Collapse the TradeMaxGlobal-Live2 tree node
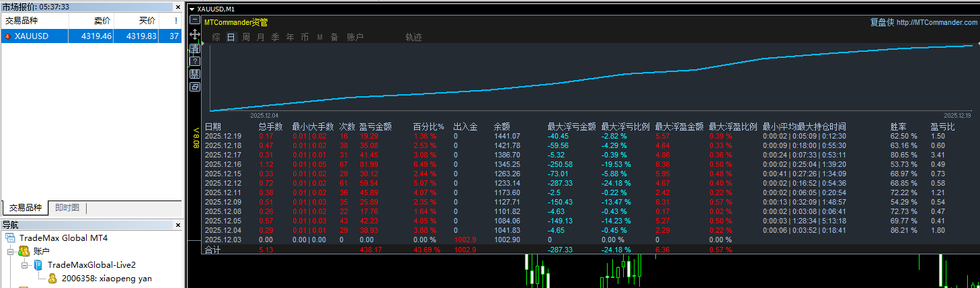The height and width of the screenshot is (288, 980). click(x=24, y=265)
